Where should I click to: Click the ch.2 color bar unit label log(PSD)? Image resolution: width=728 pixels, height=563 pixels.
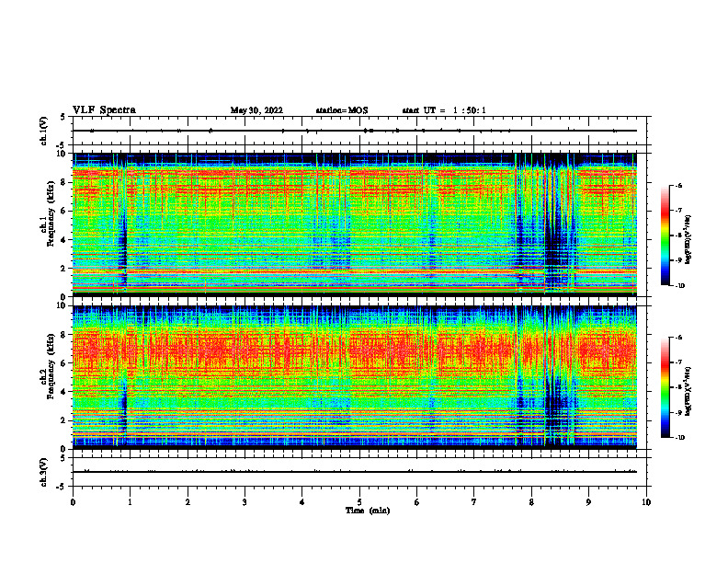pyautogui.click(x=688, y=392)
